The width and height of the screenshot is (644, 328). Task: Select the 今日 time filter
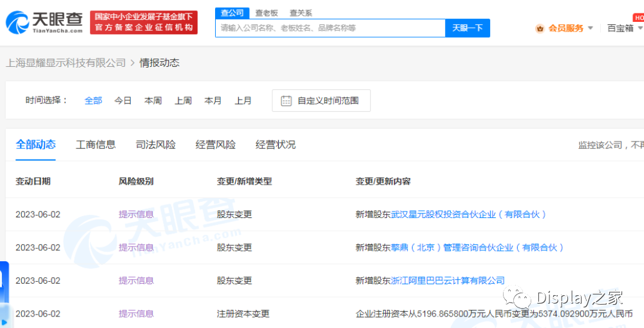[x=123, y=100]
